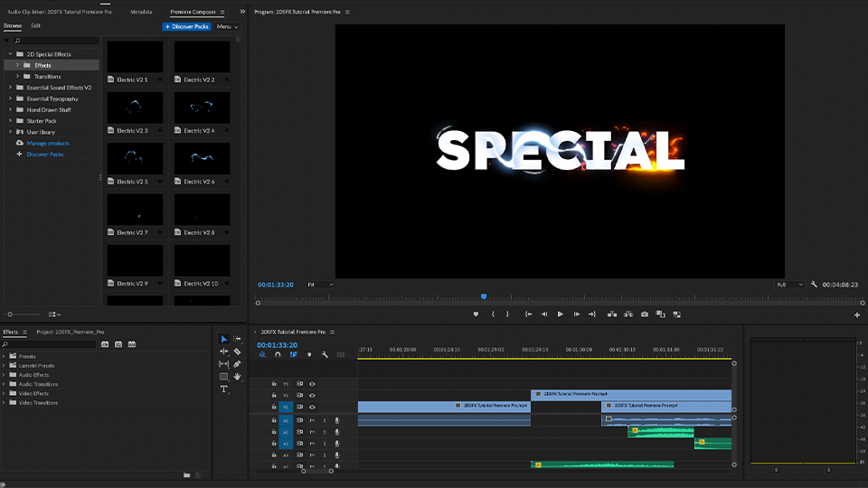Choose the Pen tool in the toolbar
Image resolution: width=868 pixels, height=488 pixels.
coord(237,364)
